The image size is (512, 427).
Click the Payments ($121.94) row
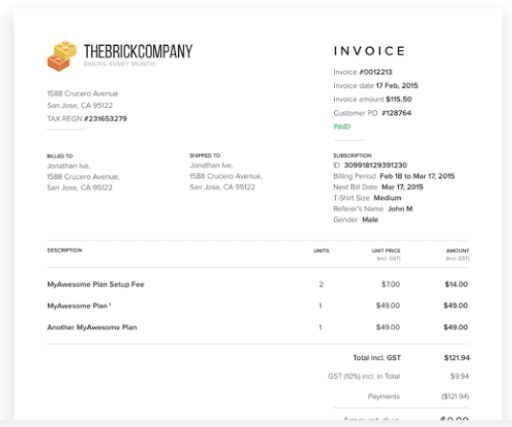point(418,396)
